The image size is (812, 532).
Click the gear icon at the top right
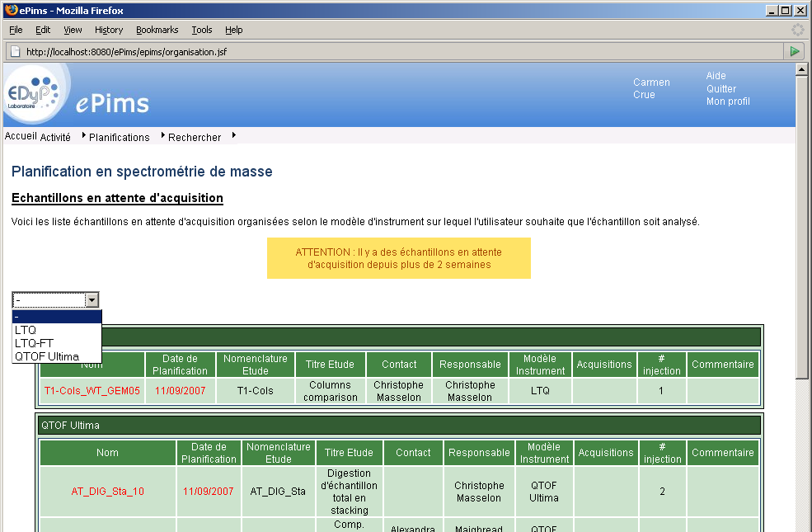[x=796, y=29]
